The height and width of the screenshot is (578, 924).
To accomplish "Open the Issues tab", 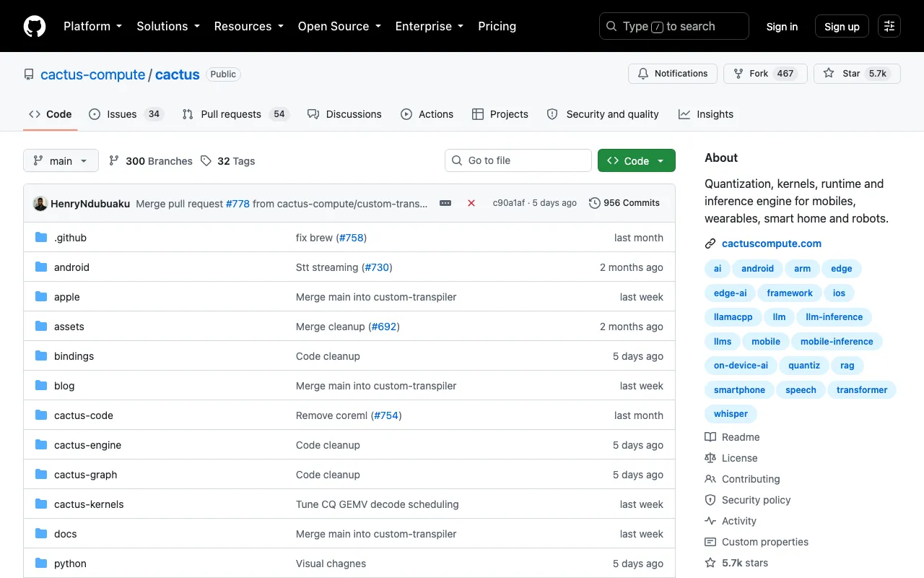I will 126,114.
